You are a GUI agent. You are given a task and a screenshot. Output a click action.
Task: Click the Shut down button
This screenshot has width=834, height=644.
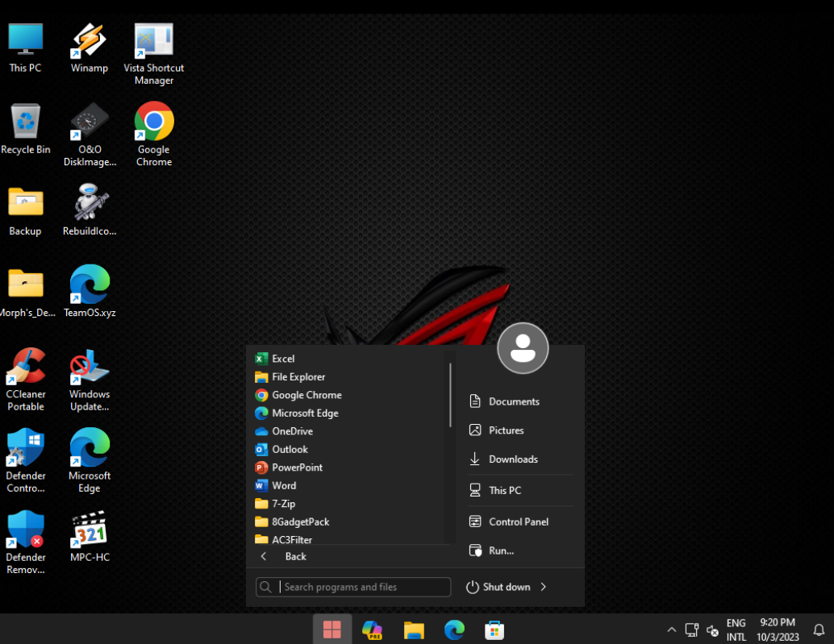[x=499, y=587]
